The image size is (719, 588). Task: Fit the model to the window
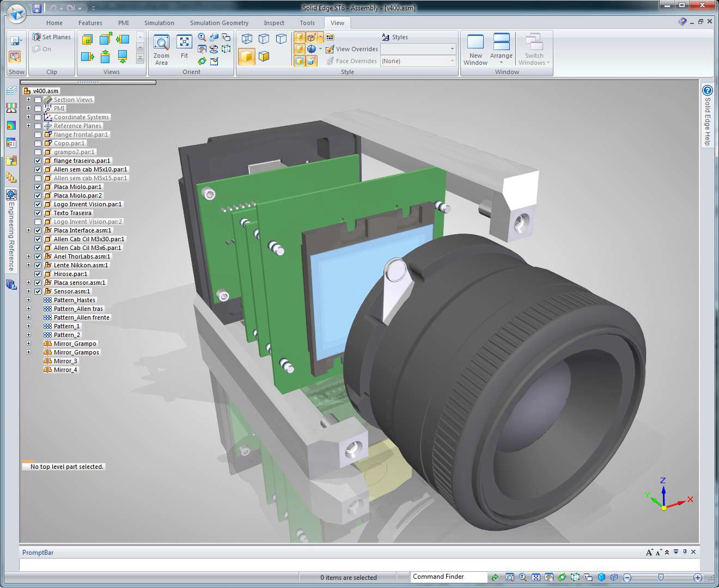coord(184,47)
